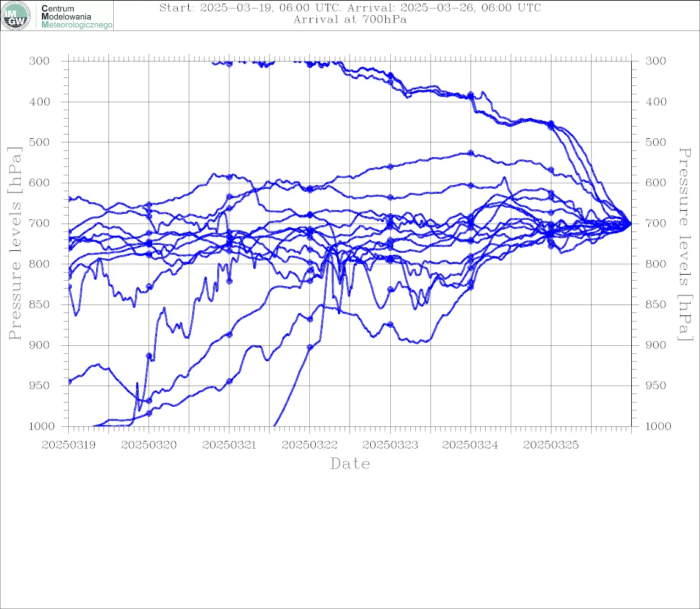Click the left axis 400 label

[40, 102]
